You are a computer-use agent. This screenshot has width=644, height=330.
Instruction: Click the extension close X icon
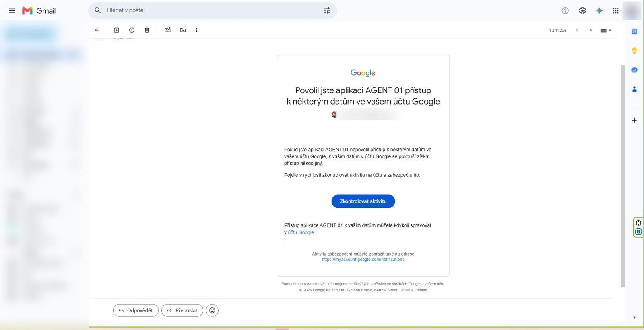[638, 223]
